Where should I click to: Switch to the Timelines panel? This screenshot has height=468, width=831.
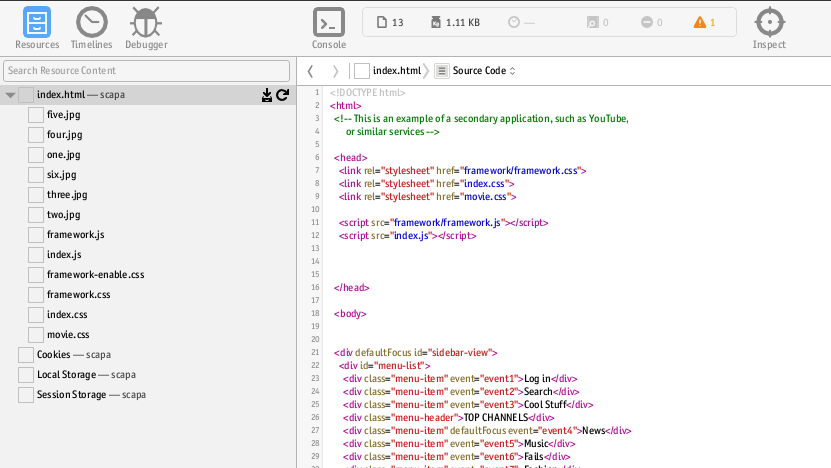point(92,27)
